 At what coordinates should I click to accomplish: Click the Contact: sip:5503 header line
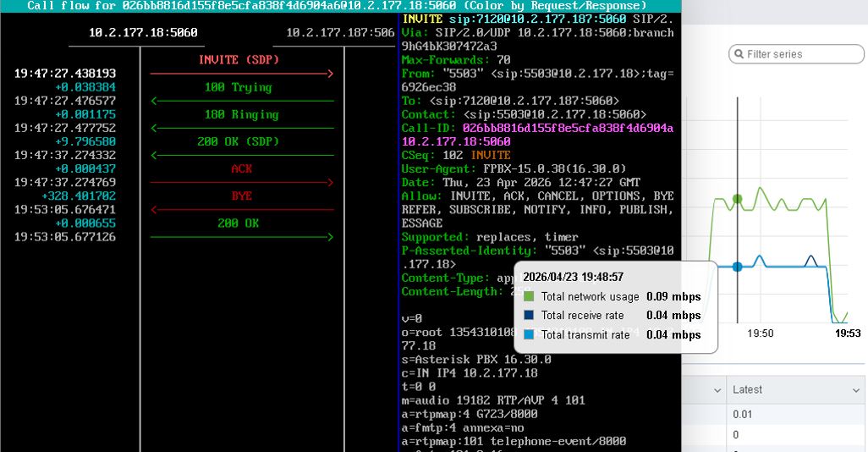coord(524,114)
